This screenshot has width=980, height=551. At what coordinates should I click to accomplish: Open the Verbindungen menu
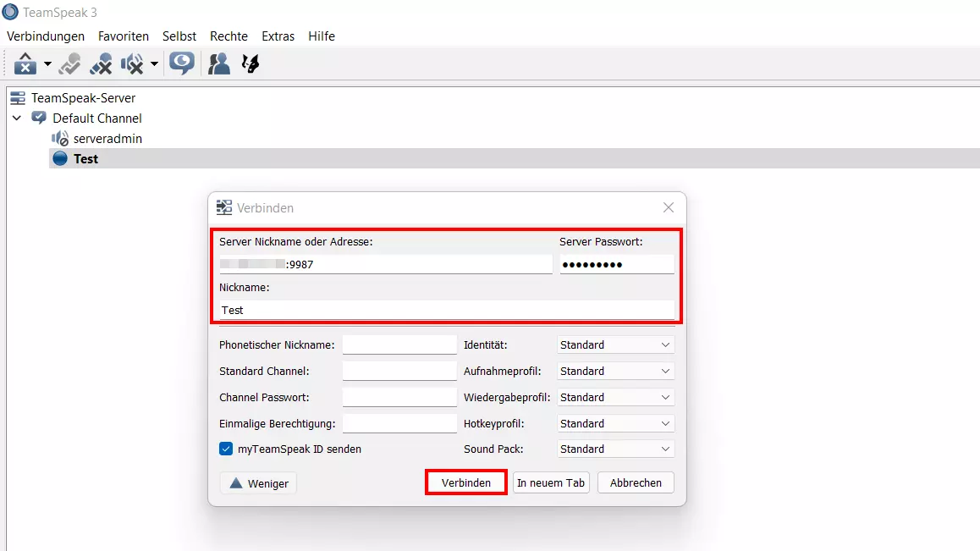coord(46,36)
